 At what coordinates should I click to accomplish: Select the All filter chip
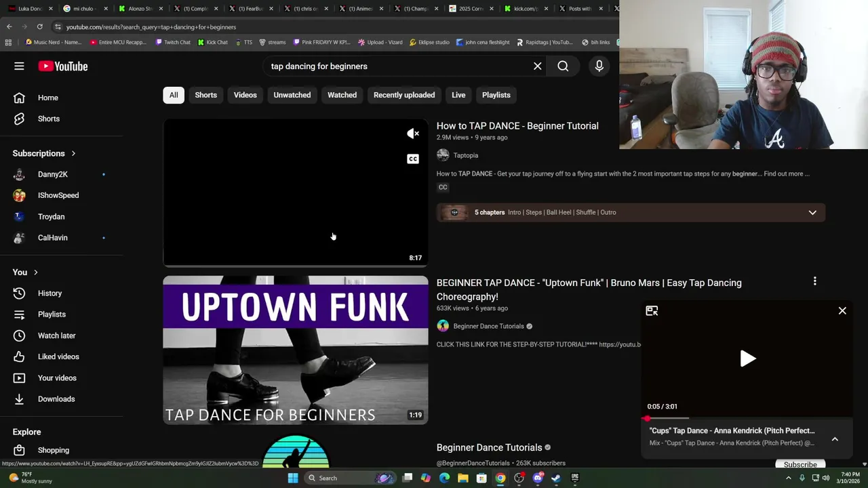coord(174,95)
